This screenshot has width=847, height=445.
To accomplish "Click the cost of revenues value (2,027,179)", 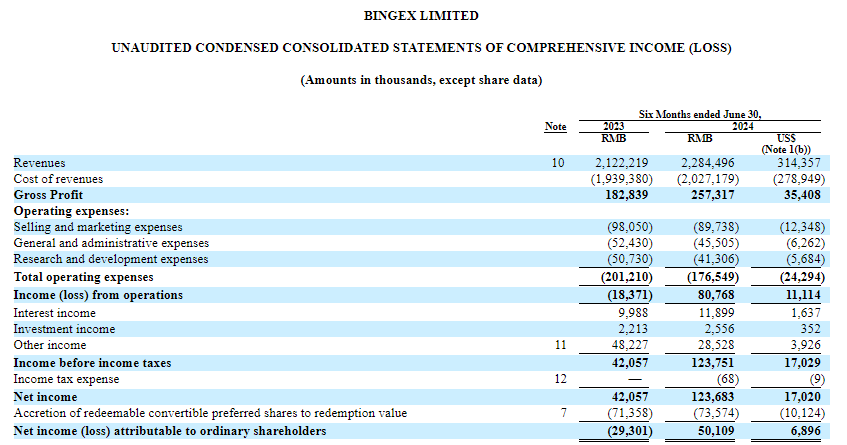I will pos(708,179).
